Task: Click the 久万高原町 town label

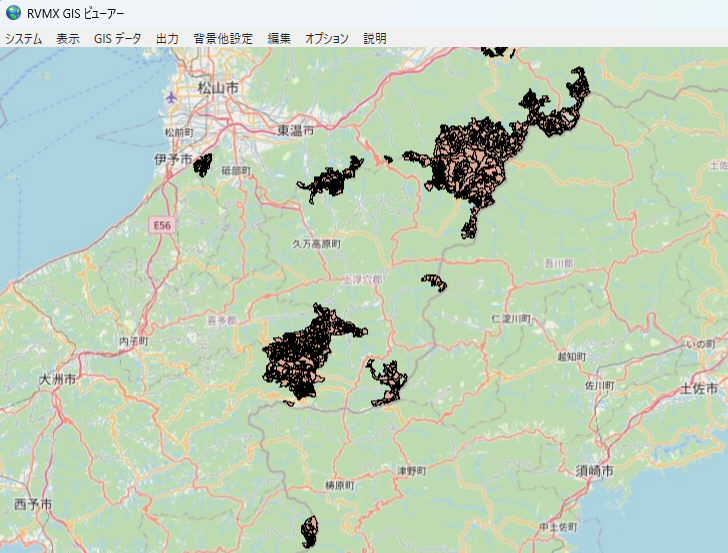Action: tap(316, 243)
